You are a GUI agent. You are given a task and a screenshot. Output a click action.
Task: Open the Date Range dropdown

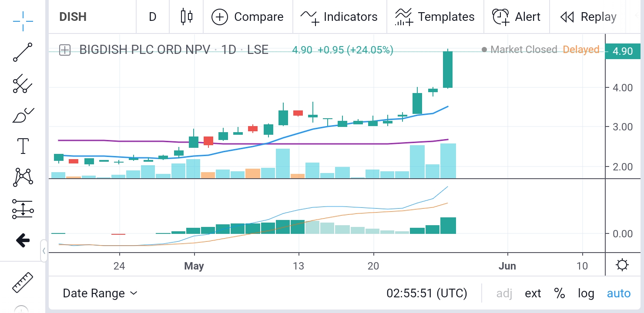pyautogui.click(x=100, y=293)
